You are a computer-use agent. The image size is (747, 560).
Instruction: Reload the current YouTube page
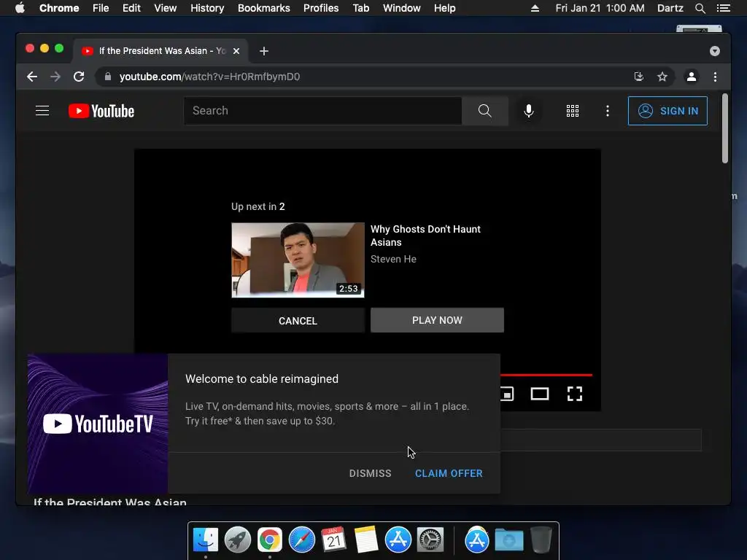click(x=79, y=77)
